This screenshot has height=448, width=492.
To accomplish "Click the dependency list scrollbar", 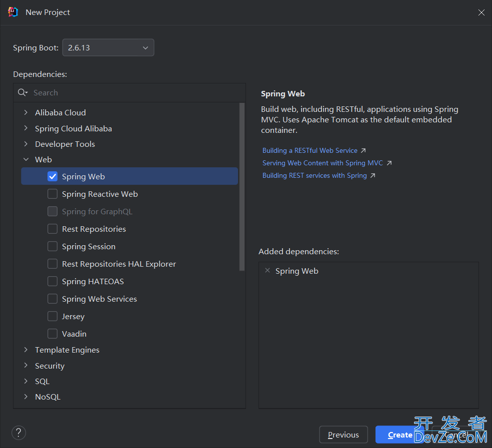I will pos(242,186).
